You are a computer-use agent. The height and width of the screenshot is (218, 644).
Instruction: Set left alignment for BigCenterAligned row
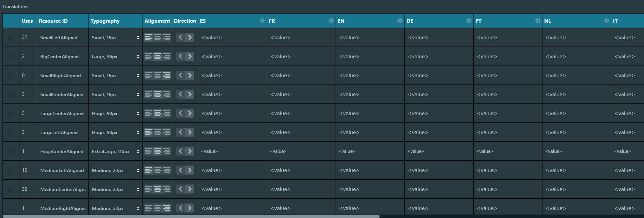click(x=148, y=56)
